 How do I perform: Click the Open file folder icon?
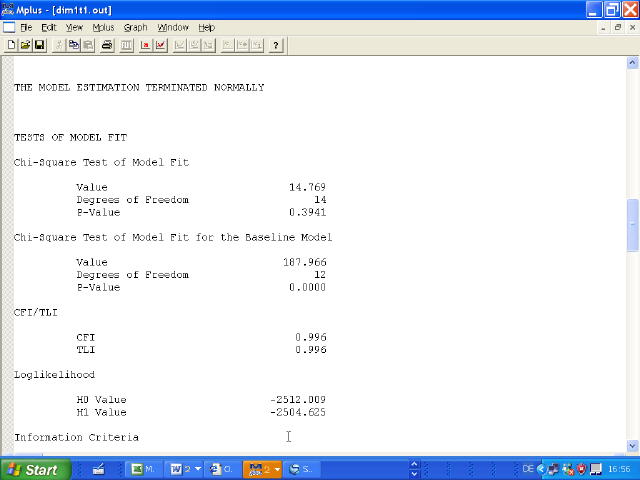coord(25,45)
